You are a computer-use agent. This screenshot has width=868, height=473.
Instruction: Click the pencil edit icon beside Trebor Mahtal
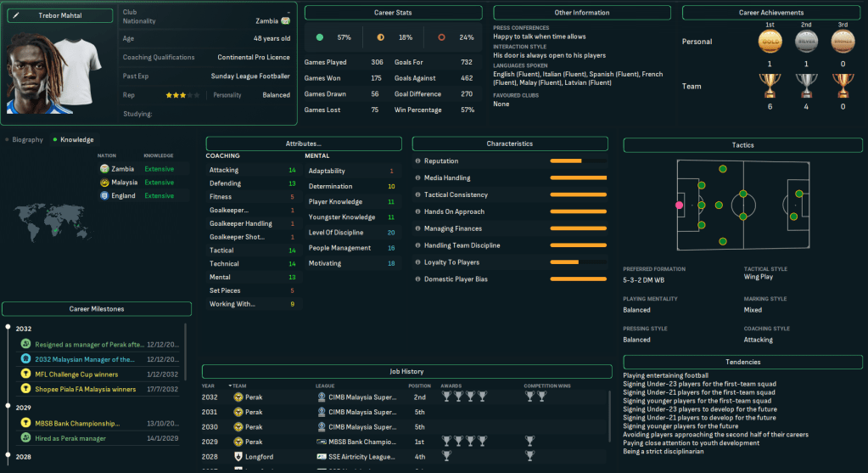coord(14,15)
